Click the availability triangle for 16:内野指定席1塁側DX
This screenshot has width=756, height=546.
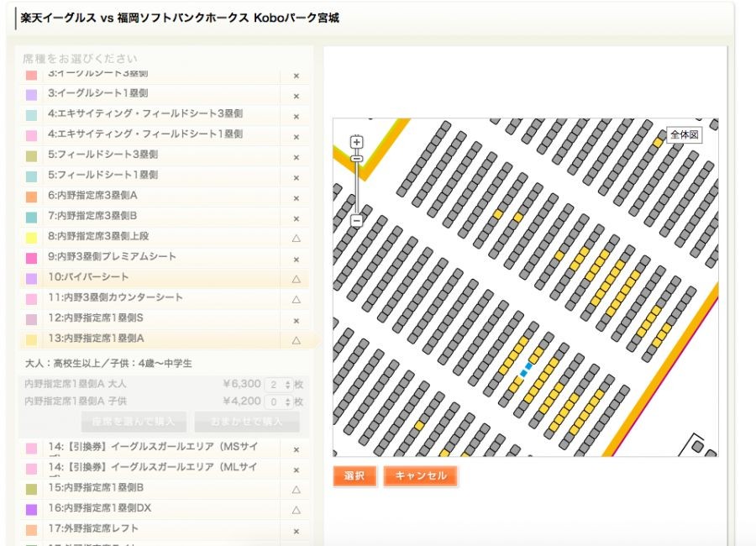click(x=297, y=510)
